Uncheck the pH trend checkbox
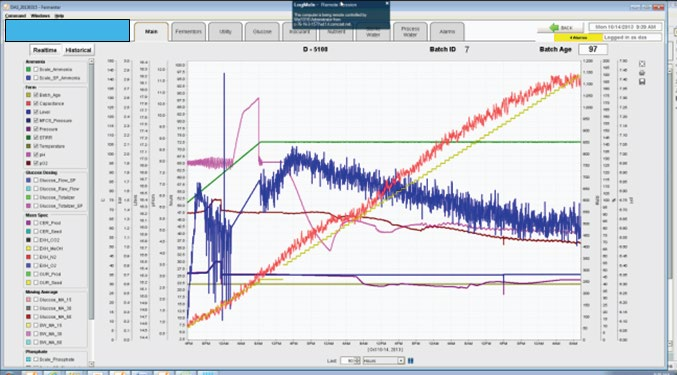Screen dimensions: 677x375 point(36,154)
